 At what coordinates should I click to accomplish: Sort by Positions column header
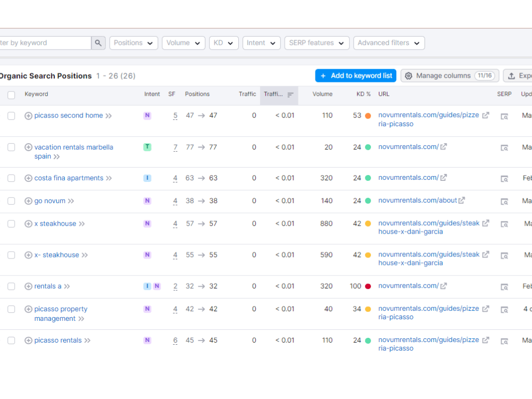(x=197, y=94)
